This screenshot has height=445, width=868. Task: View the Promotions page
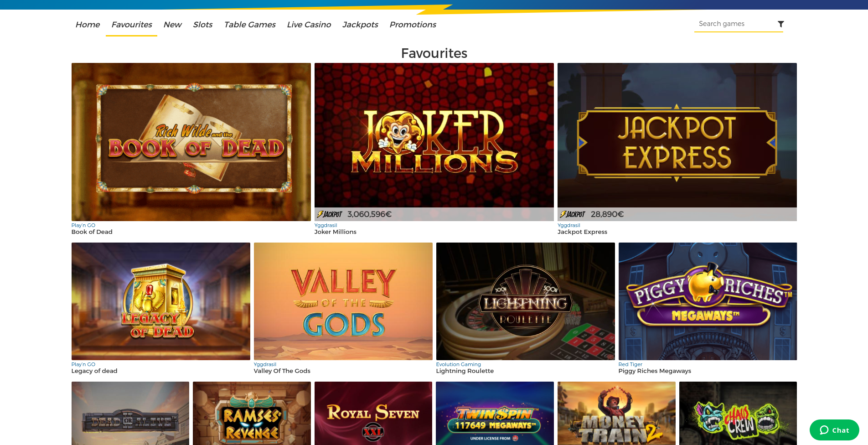pyautogui.click(x=413, y=25)
